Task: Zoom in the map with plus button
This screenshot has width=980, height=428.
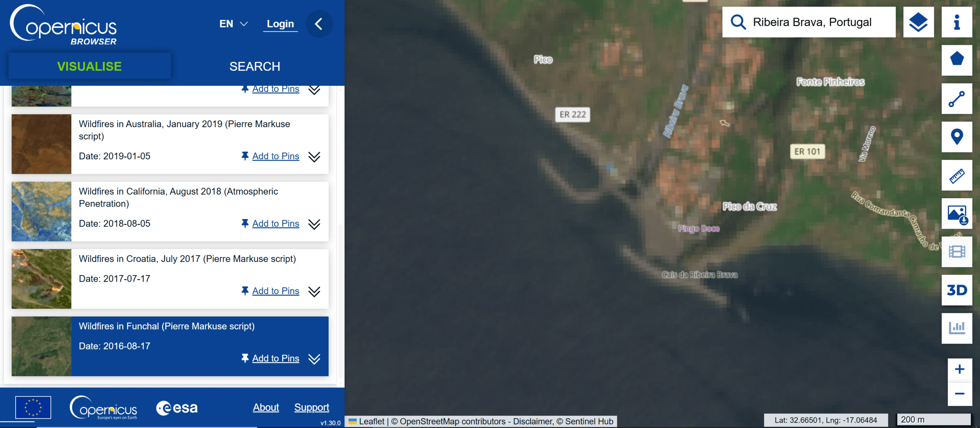Action: point(959,369)
